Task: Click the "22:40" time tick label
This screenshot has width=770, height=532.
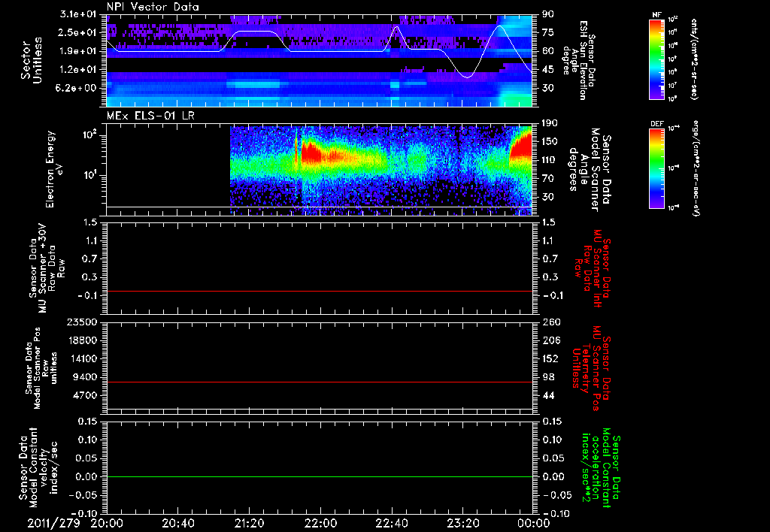Action: 391,523
